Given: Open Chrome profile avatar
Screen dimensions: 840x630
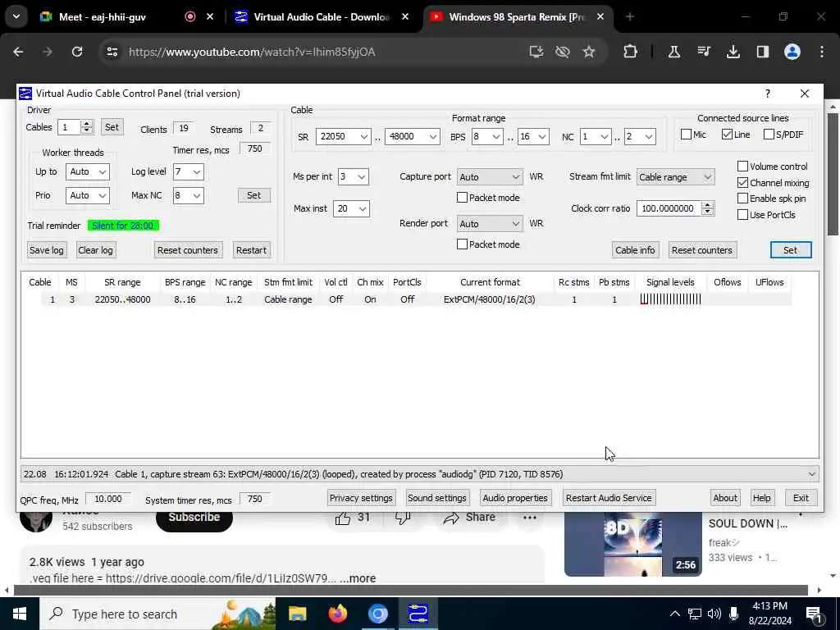Looking at the screenshot, I should pos(792,52).
